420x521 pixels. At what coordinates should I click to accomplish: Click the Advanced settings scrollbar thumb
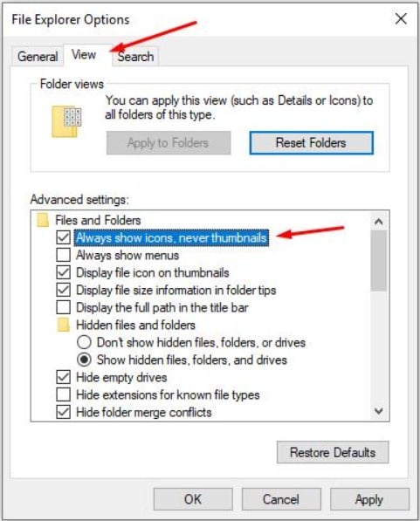tap(379, 261)
